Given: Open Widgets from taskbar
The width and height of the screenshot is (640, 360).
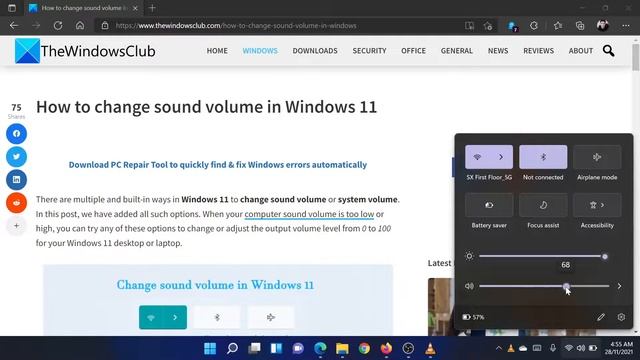Looking at the screenshot, I should click(x=276, y=349).
